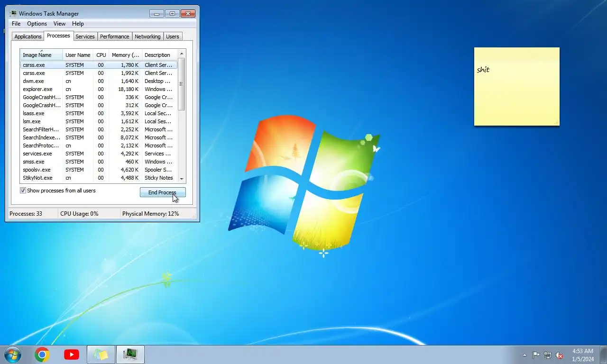Minimize the Windows Task Manager window
Viewport: 607px width, 364px height.
tap(156, 13)
